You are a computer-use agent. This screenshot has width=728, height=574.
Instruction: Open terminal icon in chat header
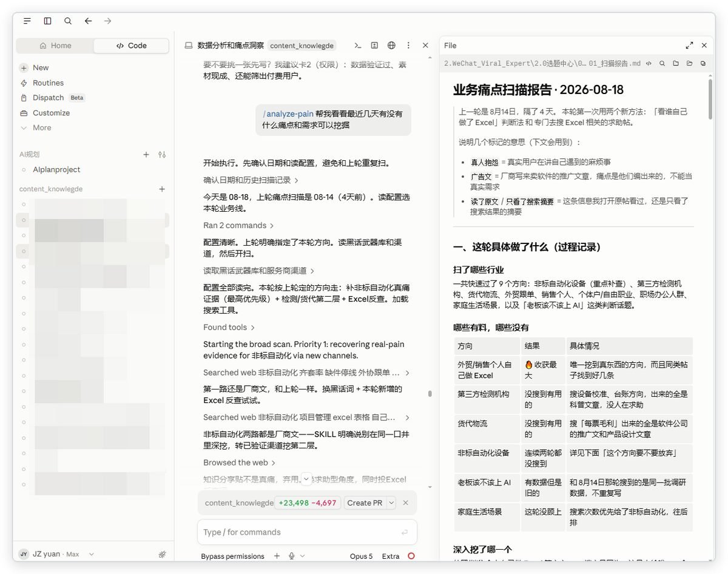tap(358, 46)
